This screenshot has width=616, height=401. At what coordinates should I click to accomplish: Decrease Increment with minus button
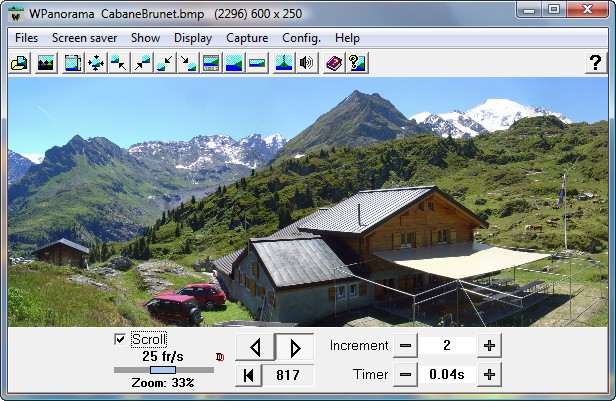tap(405, 346)
